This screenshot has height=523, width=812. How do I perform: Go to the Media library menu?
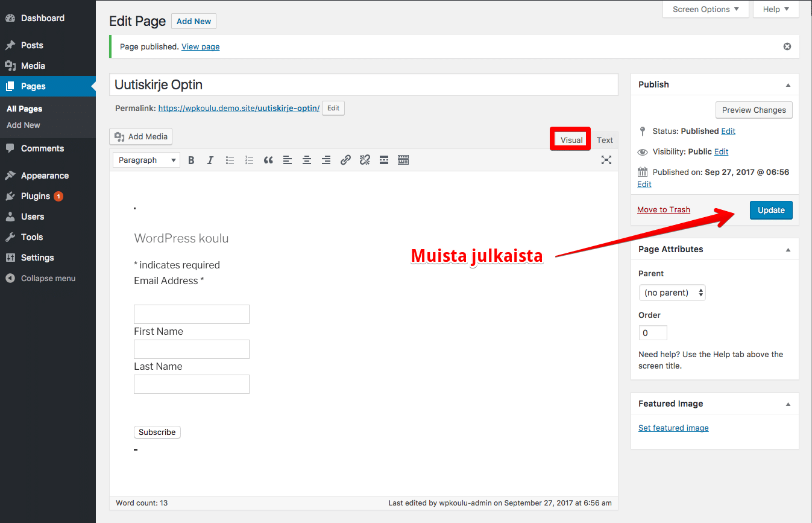tap(48, 66)
